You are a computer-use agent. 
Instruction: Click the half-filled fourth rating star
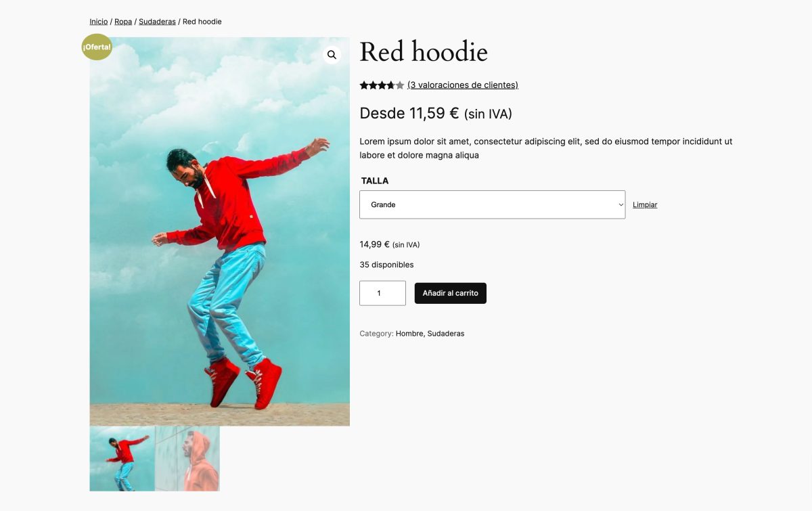[x=390, y=85]
